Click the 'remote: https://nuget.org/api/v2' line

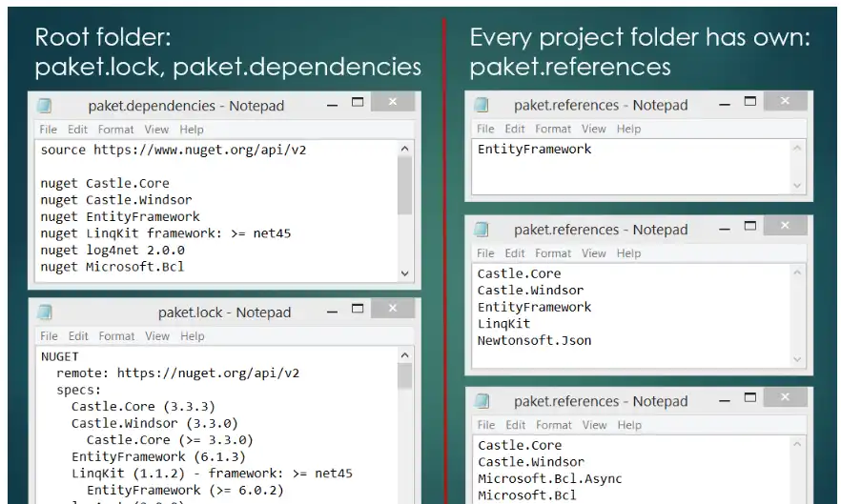click(x=178, y=373)
